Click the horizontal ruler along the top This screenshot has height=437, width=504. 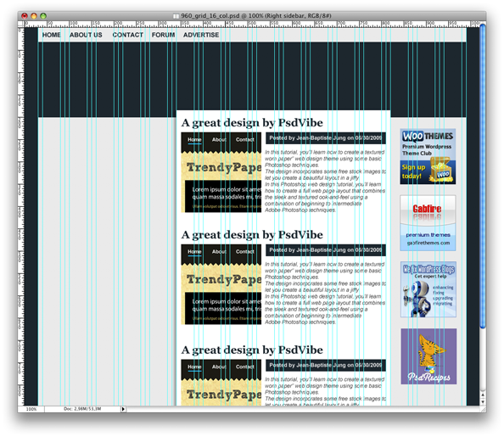tap(252, 24)
